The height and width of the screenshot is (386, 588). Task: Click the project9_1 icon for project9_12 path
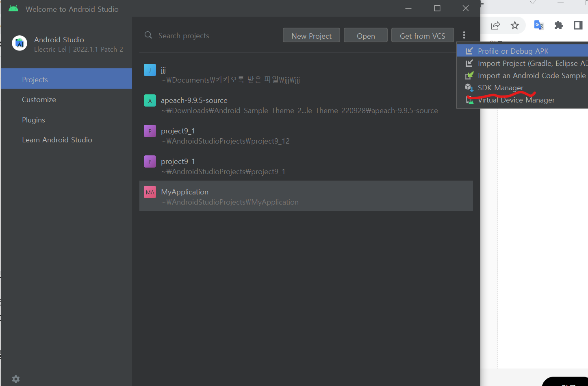point(150,131)
